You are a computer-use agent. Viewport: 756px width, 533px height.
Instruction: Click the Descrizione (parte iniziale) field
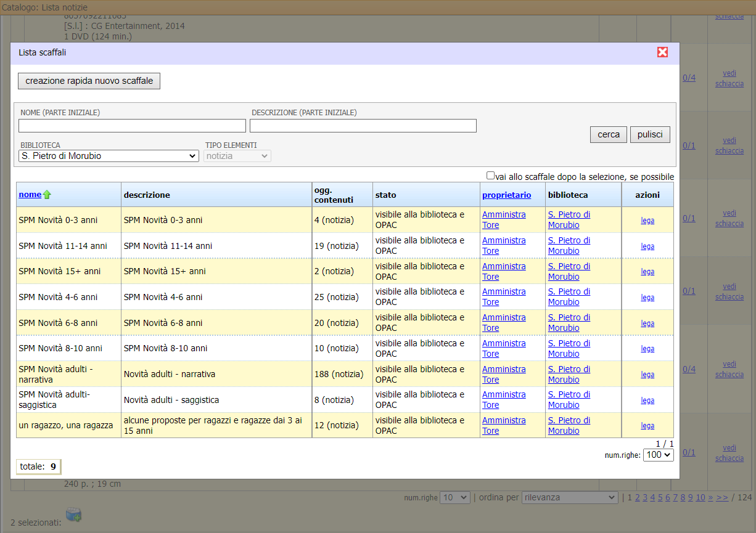(x=363, y=126)
